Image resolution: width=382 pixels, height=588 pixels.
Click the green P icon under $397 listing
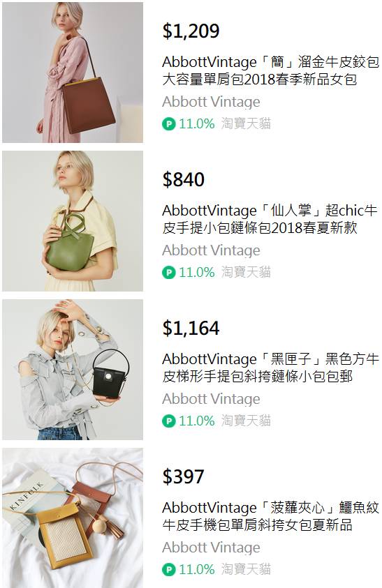(x=168, y=569)
